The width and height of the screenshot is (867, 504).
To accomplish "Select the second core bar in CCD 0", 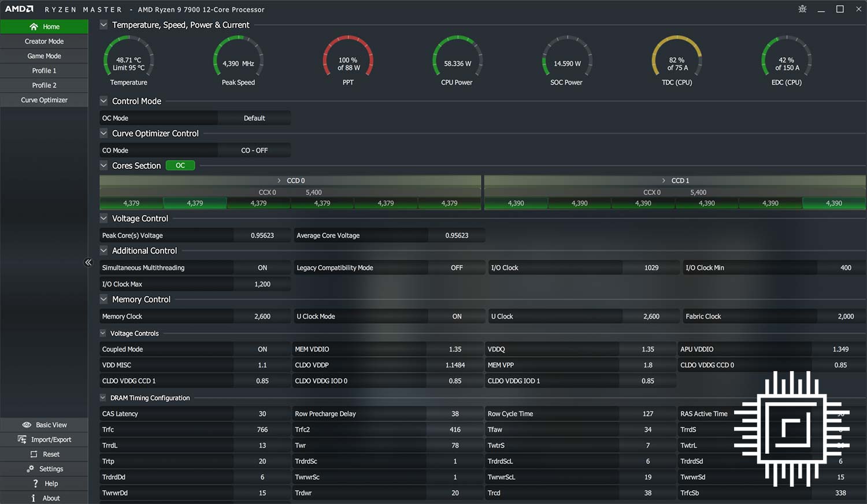I will point(195,203).
